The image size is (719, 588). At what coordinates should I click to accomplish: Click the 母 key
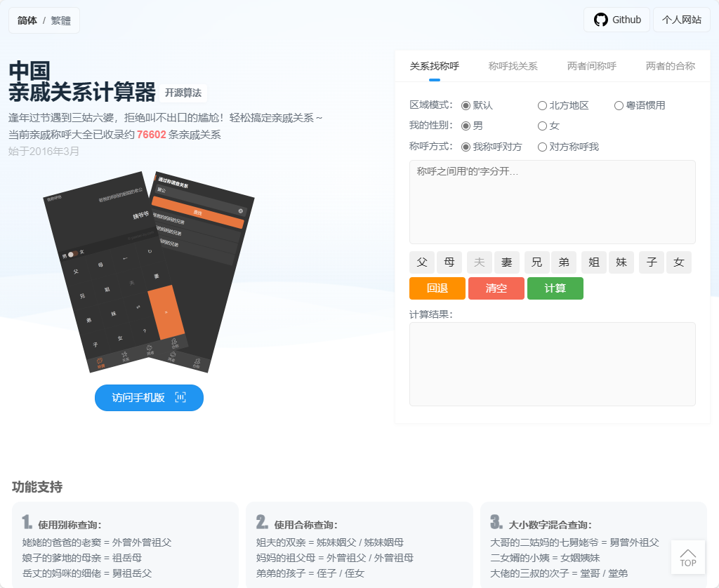[x=449, y=262]
